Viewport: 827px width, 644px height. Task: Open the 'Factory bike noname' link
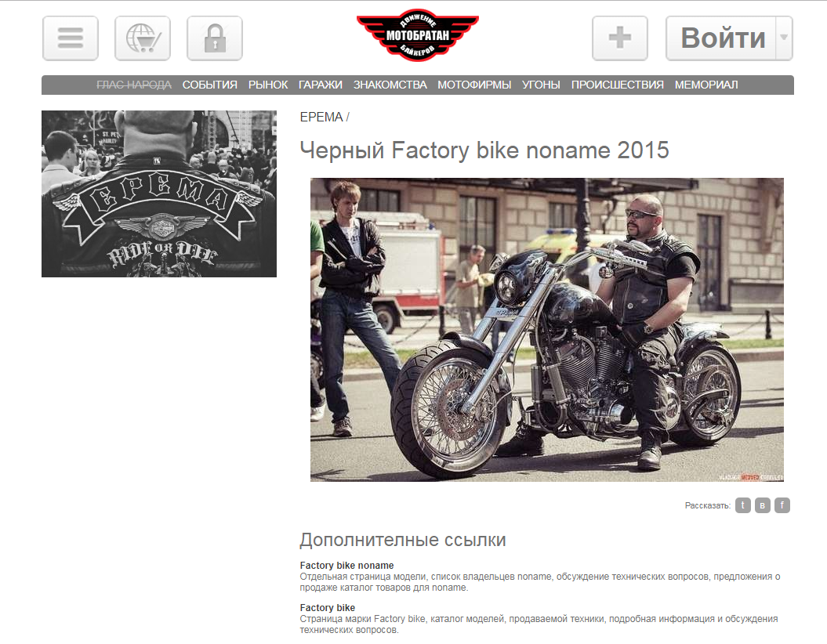point(346,566)
